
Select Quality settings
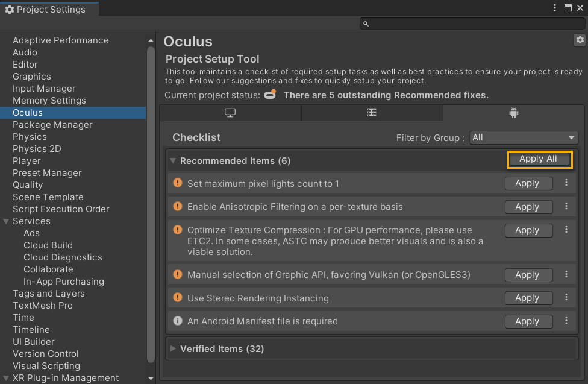(x=28, y=184)
